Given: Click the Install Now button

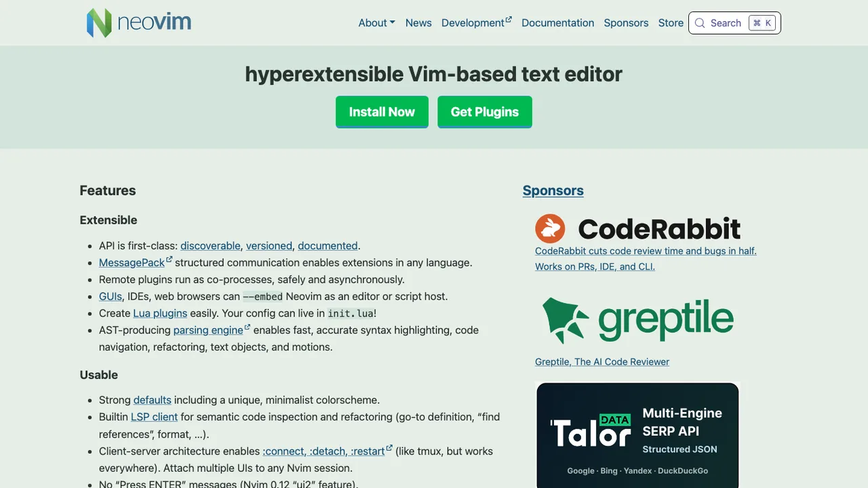Looking at the screenshot, I should pos(382,112).
